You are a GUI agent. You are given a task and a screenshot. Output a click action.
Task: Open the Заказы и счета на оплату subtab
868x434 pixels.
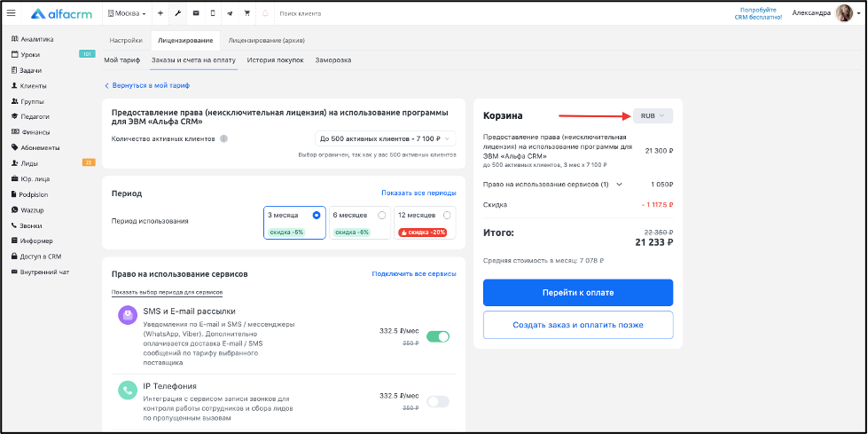(x=194, y=59)
